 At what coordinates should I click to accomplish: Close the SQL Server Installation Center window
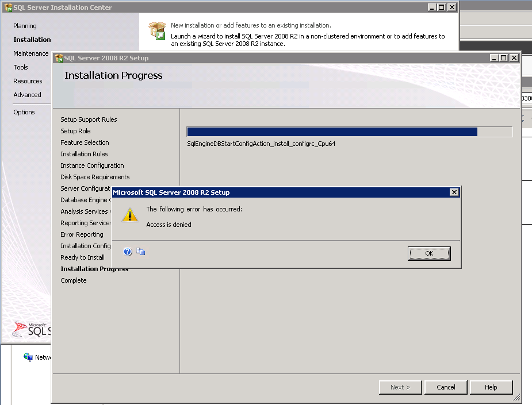tap(452, 7)
